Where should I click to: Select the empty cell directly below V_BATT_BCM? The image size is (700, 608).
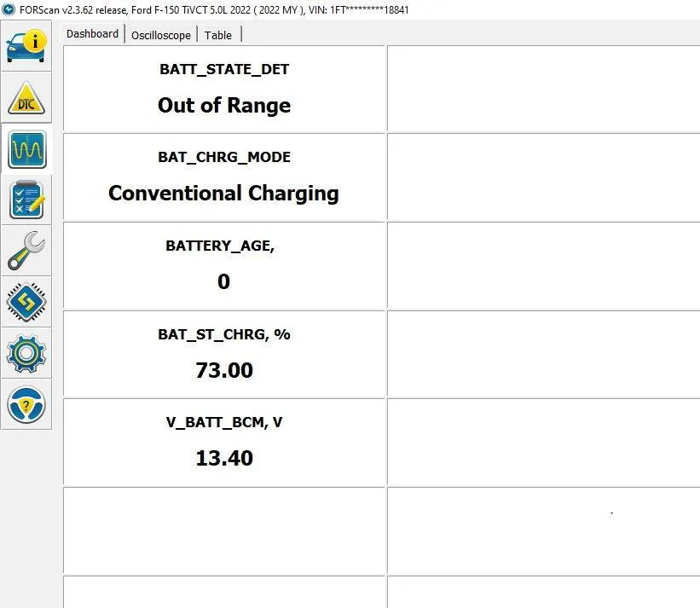coord(224,530)
